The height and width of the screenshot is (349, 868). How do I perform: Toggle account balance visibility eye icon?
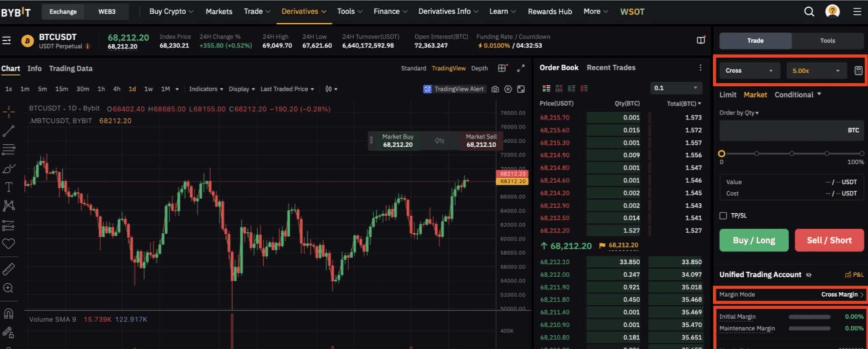[x=809, y=275]
